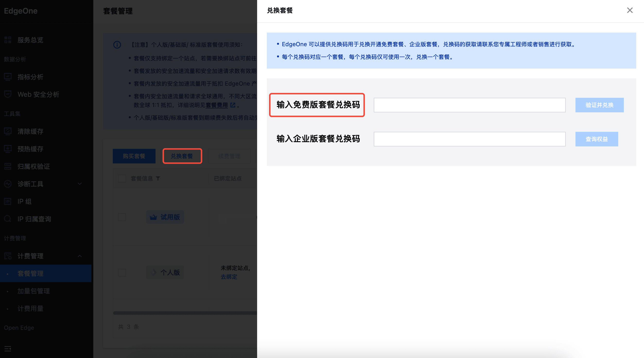Check the 个人版 plan row checkbox
This screenshot has width=644, height=358.
(122, 272)
